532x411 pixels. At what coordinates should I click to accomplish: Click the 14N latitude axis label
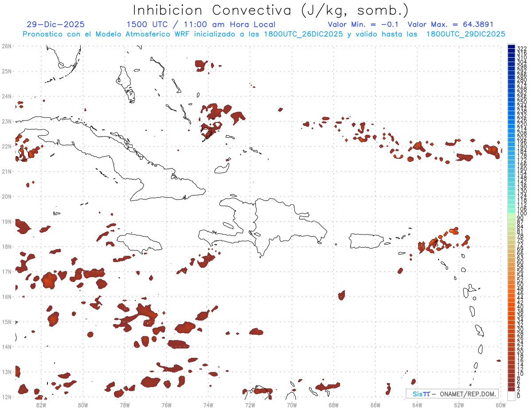point(6,347)
